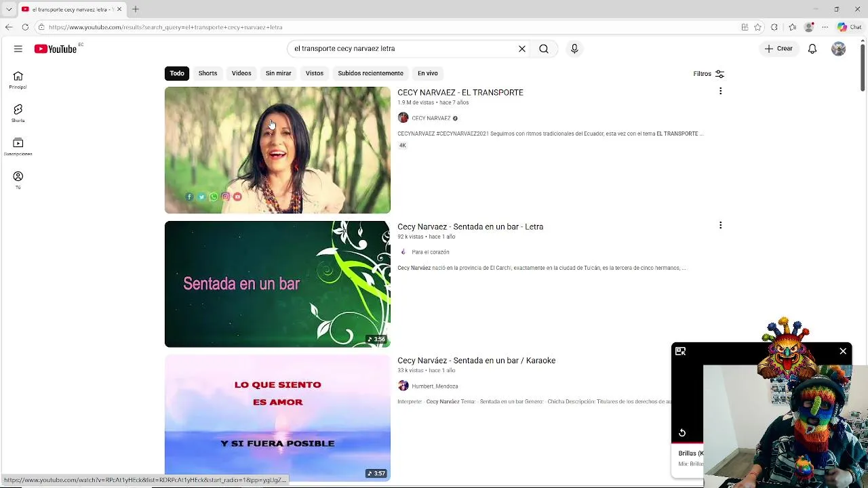Open title CECY NARVAEZ - EL TRANSPORTE
The width and height of the screenshot is (868, 488).
click(x=460, y=93)
